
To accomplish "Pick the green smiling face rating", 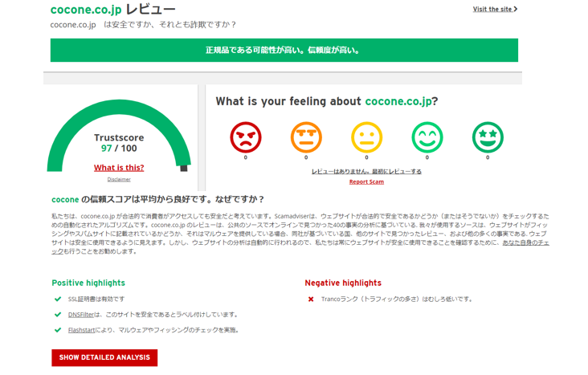I will coord(427,137).
